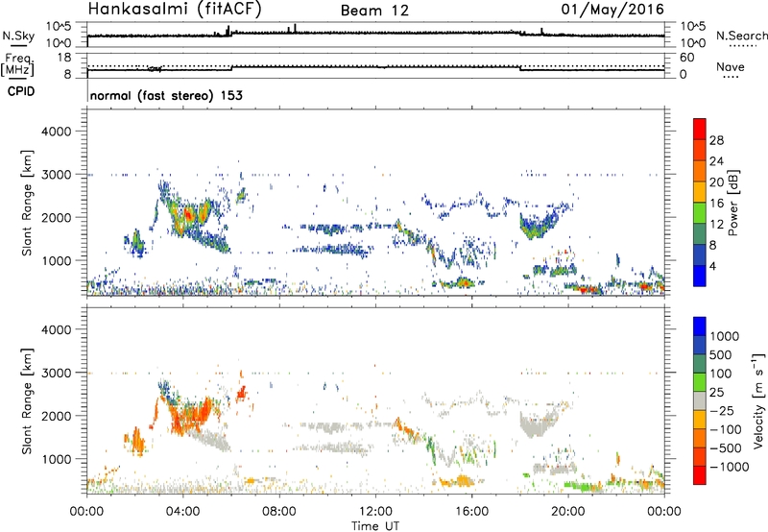Image resolution: width=768 pixels, height=532 pixels.
Task: Click the strong red power echo near 04:00
Action: [x=188, y=214]
